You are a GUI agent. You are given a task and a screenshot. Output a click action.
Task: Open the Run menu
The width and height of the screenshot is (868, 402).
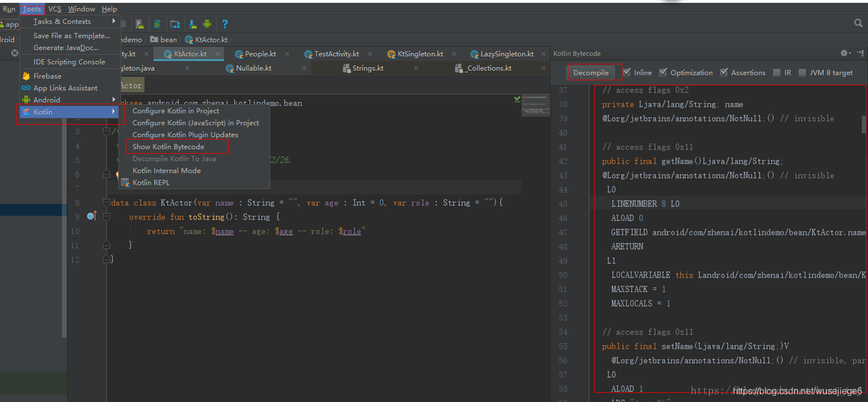(x=9, y=9)
